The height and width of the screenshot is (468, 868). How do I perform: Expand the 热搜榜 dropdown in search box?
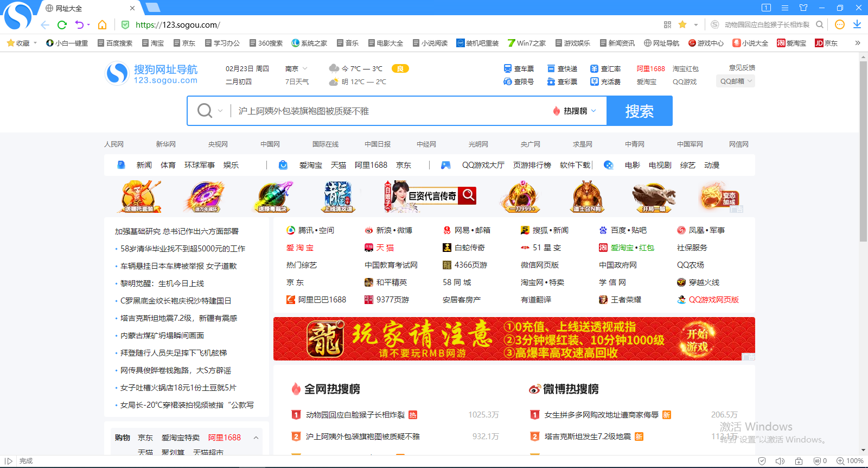point(575,111)
